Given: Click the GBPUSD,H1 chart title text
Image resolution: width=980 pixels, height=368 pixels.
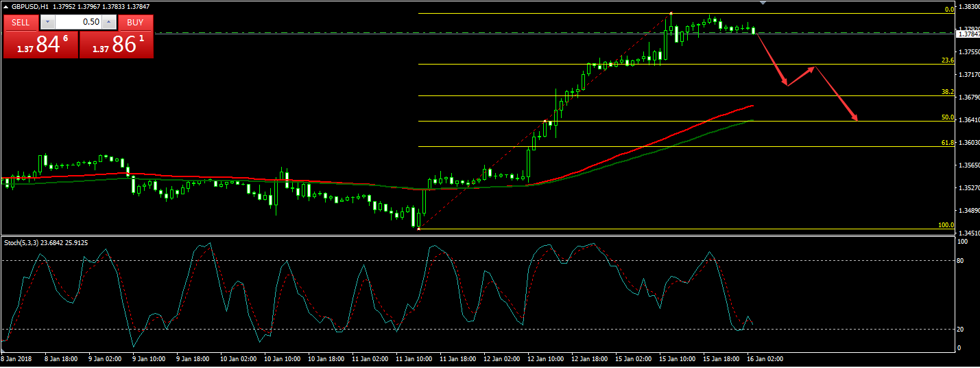Looking at the screenshot, I should tap(29, 6).
